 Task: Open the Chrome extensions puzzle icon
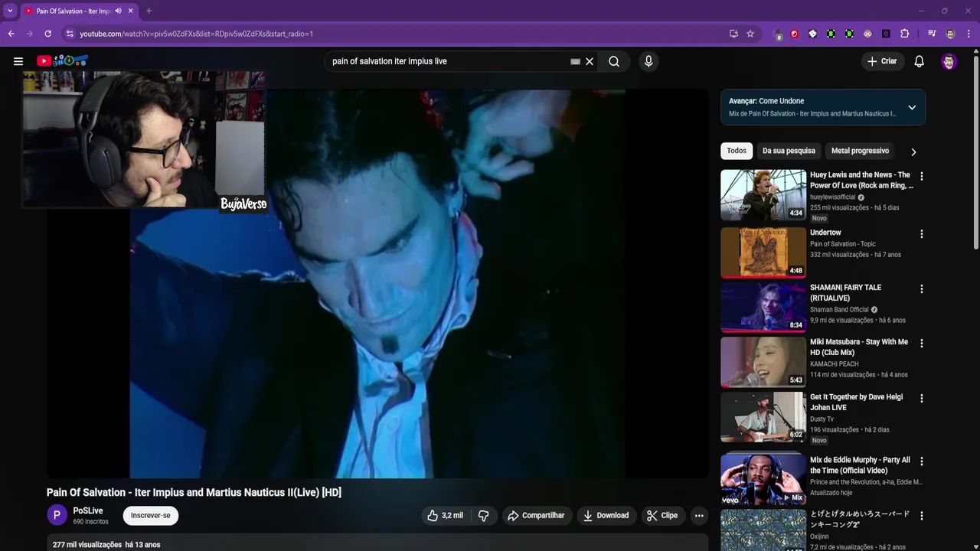904,34
